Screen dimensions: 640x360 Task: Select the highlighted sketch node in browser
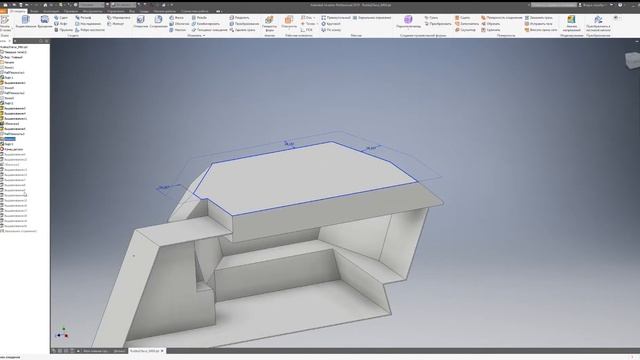coord(8,139)
